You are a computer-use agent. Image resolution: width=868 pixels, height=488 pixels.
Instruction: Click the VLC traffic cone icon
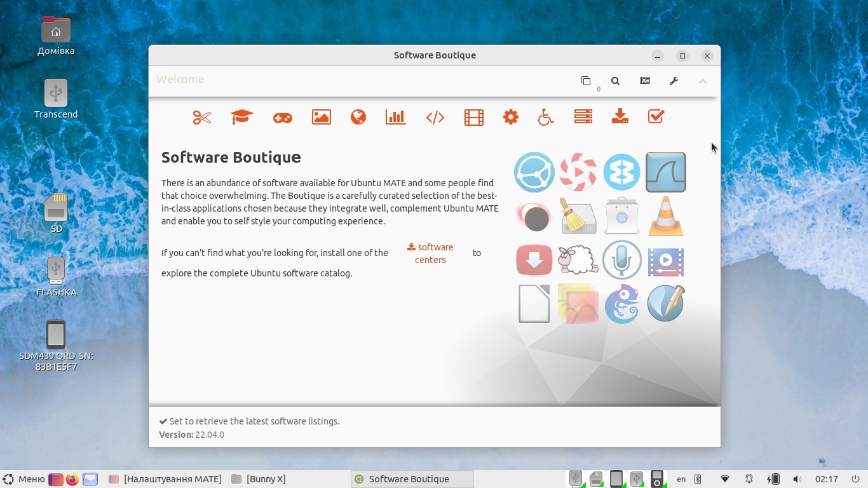666,216
